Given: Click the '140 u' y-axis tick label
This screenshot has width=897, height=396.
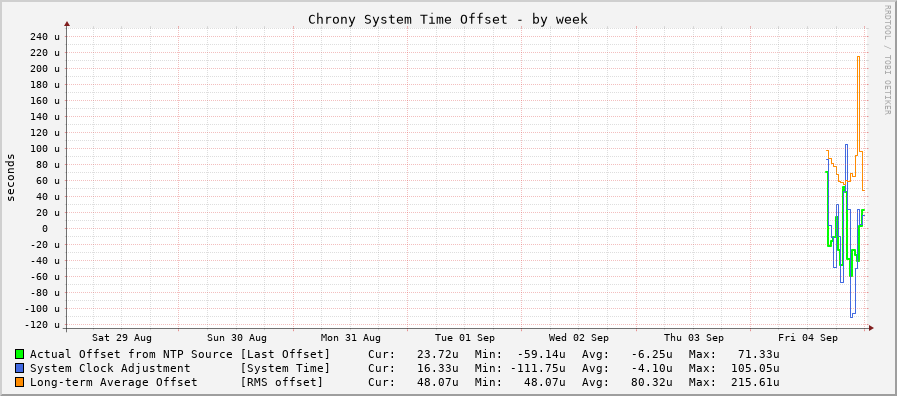Looking at the screenshot, I should tap(44, 117).
